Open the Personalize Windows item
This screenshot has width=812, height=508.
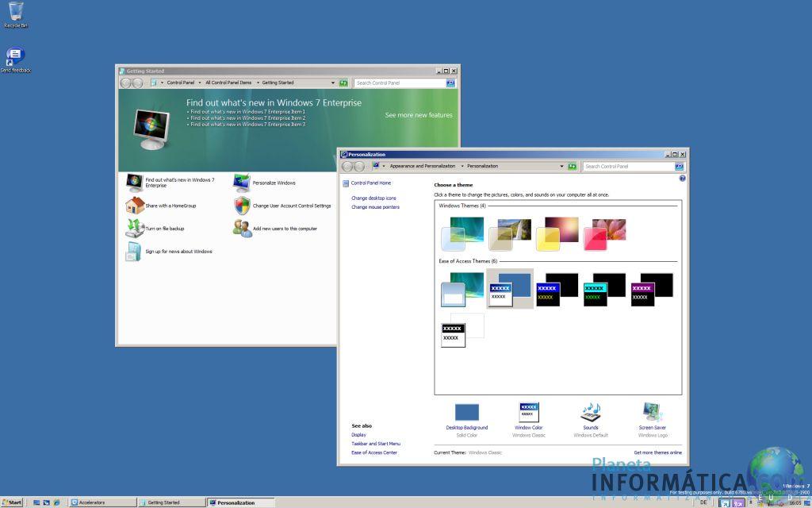(265, 183)
